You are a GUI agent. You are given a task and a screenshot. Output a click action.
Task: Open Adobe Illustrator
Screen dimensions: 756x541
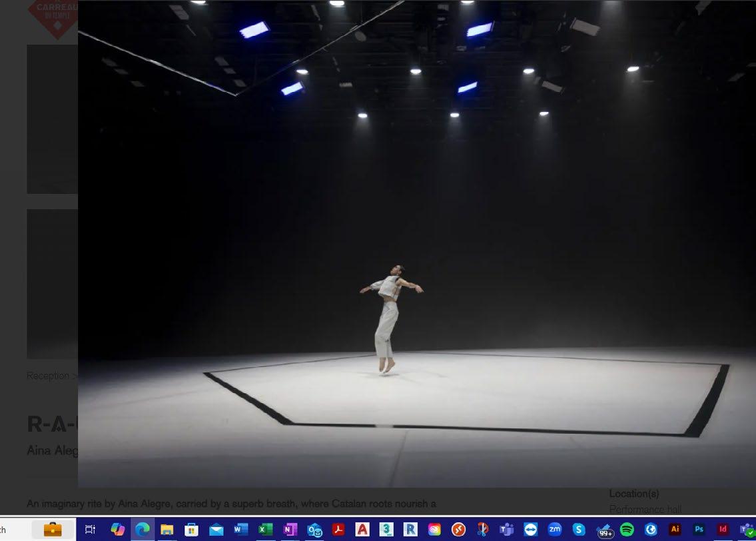[x=675, y=530]
